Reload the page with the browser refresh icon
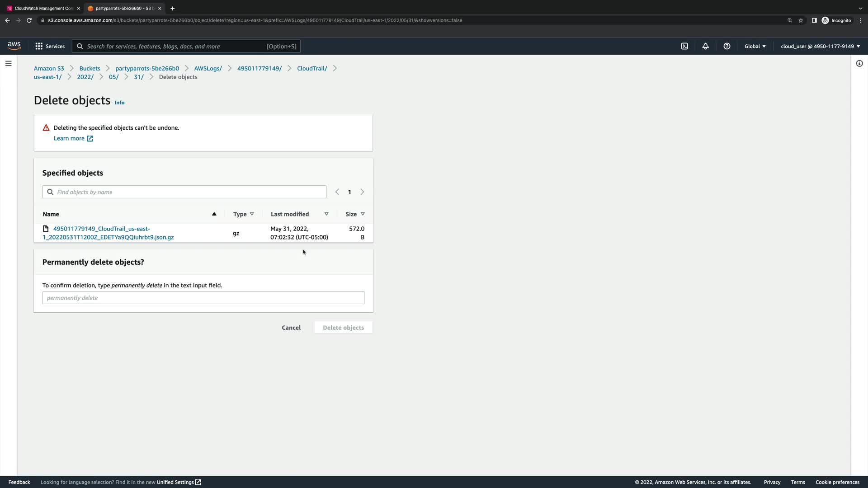This screenshot has height=488, width=868. pyautogui.click(x=29, y=20)
